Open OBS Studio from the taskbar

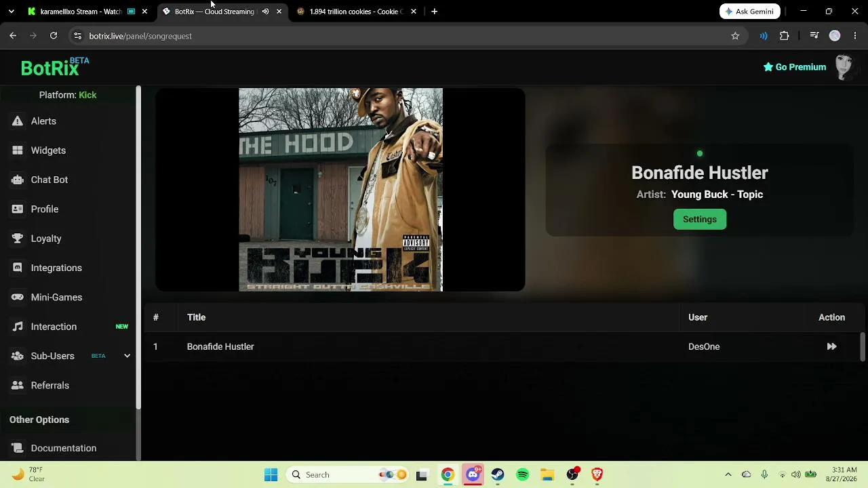(572, 474)
